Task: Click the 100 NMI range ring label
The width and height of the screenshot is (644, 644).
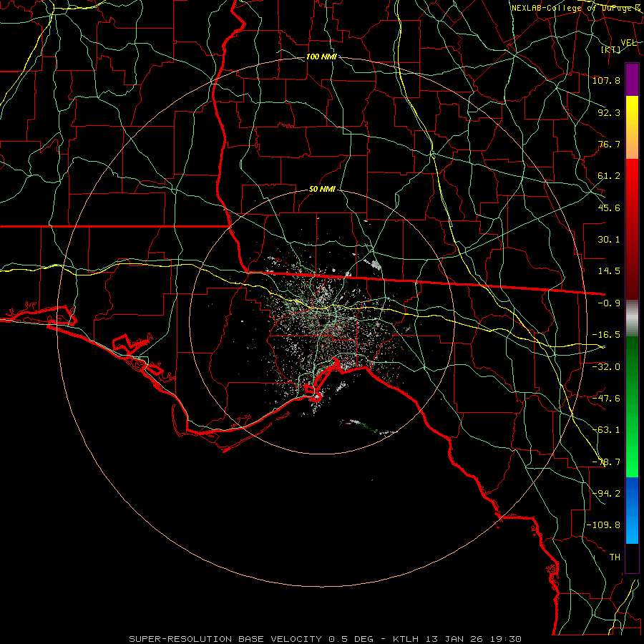Action: point(321,57)
